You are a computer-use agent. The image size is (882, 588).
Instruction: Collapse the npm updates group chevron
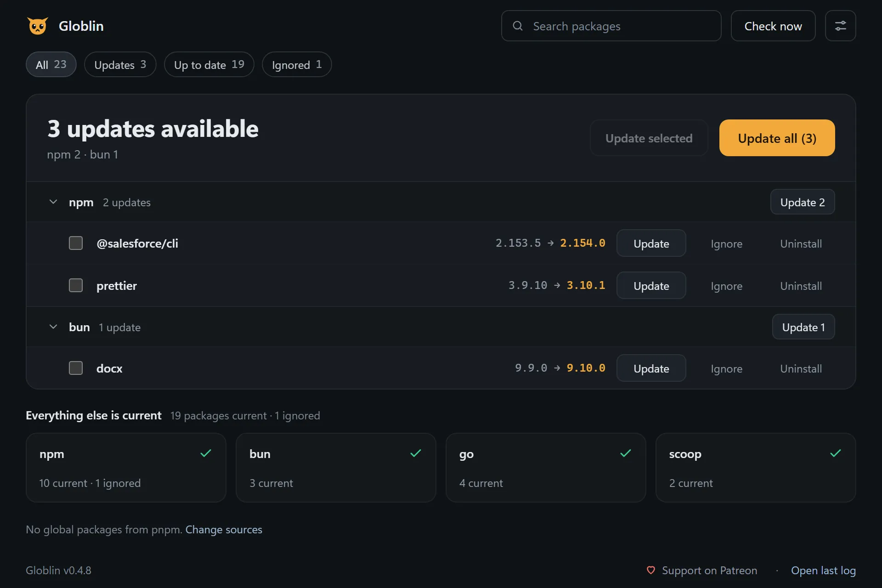(53, 202)
